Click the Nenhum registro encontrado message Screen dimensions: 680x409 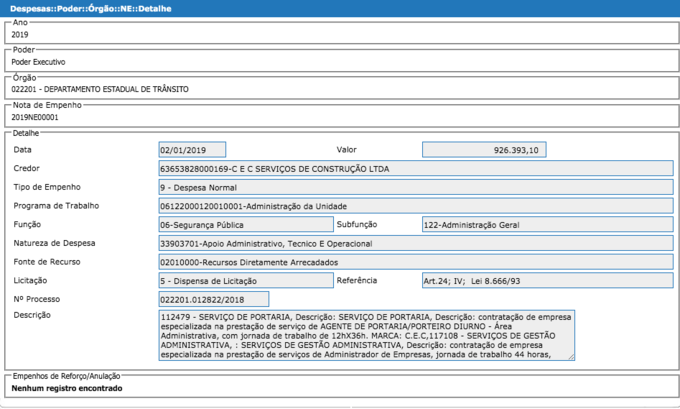pyautogui.click(x=66, y=387)
